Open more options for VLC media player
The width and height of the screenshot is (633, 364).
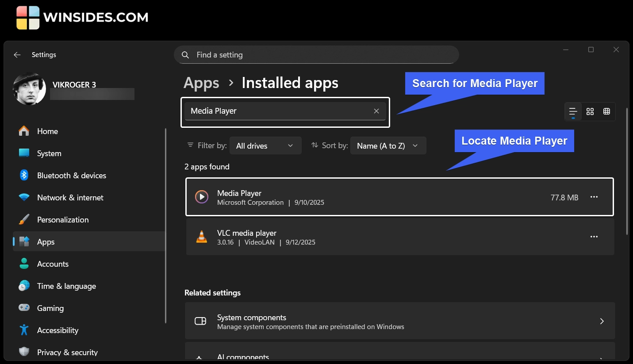(594, 237)
